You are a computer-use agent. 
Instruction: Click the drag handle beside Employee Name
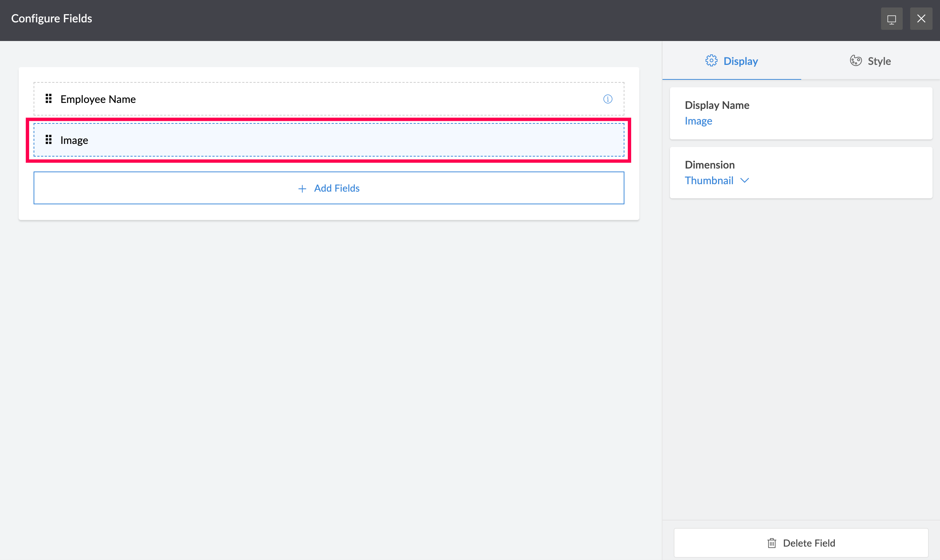coord(48,99)
